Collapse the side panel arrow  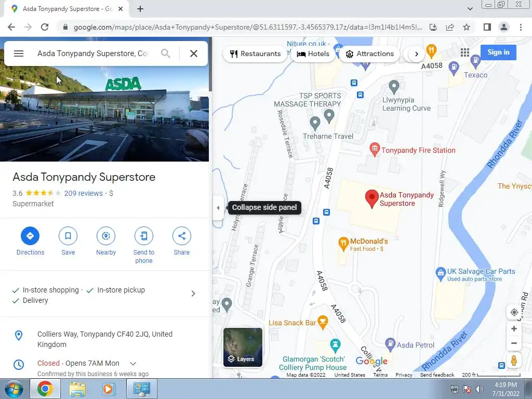pos(218,208)
